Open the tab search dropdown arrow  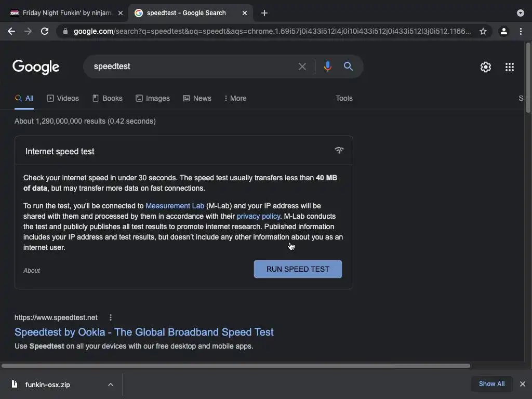pos(521,13)
